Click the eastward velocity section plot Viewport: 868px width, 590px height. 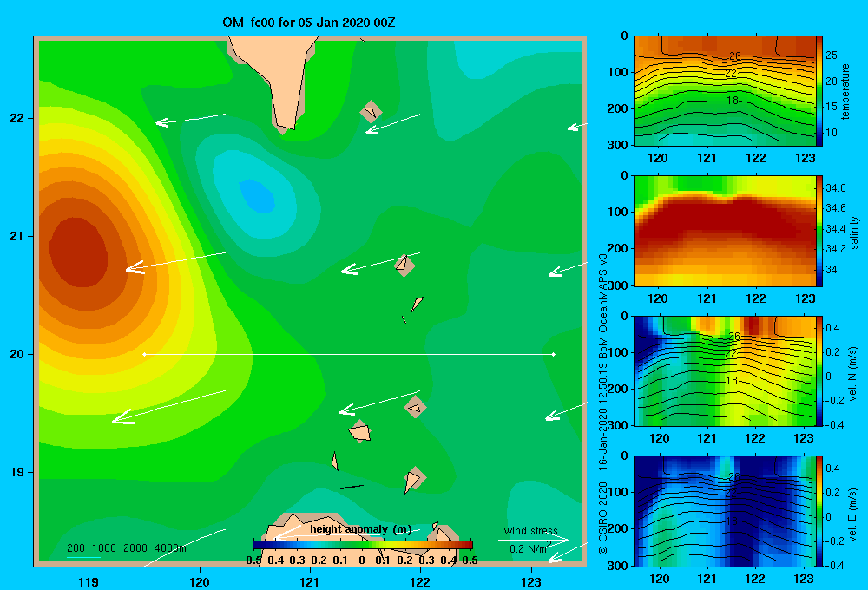pyautogui.click(x=725, y=511)
